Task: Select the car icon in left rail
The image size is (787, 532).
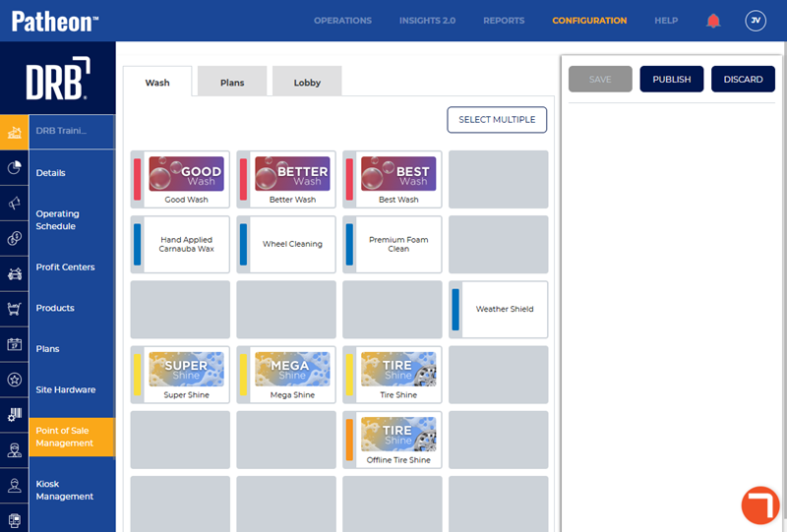Action: tap(14, 274)
